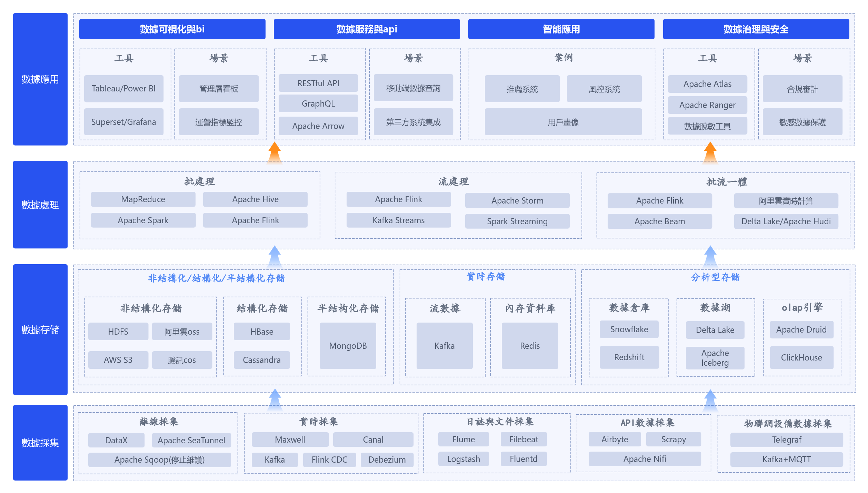Select the Apache SeaTunnel box
Image resolution: width=868 pixels, height=493 pixels.
click(191, 440)
